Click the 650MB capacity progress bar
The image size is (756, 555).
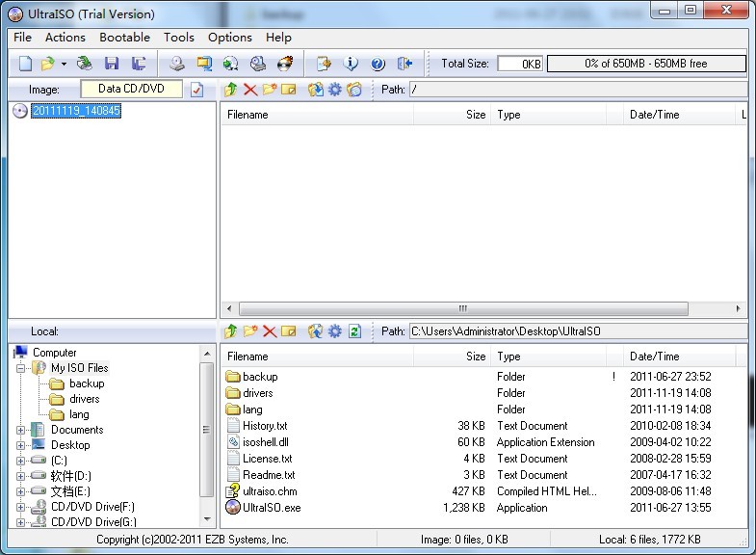(x=646, y=64)
